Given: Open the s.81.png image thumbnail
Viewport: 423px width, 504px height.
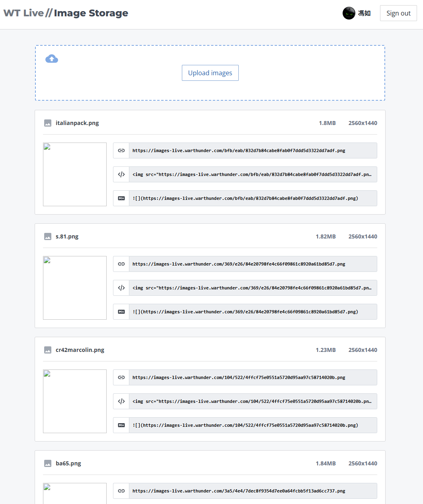Looking at the screenshot, I should pyautogui.click(x=75, y=288).
